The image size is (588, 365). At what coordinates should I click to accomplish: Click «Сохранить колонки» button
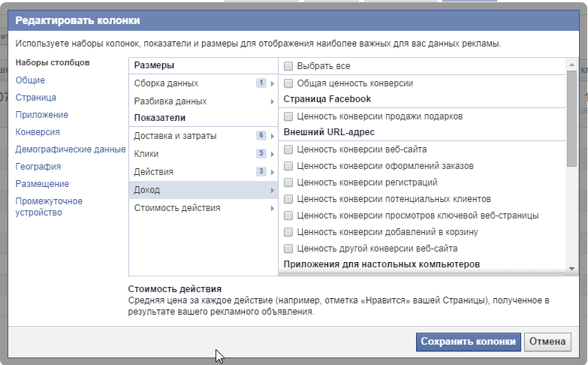click(468, 341)
